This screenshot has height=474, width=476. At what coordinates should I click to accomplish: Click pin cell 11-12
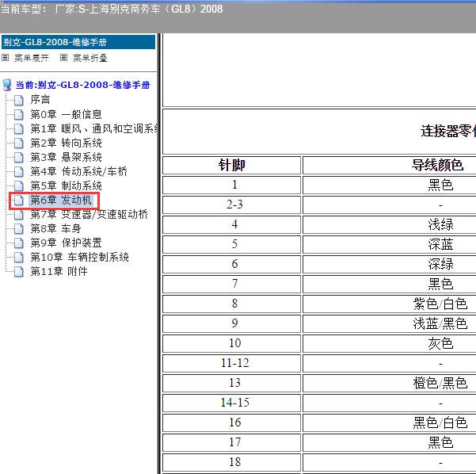pos(231,363)
